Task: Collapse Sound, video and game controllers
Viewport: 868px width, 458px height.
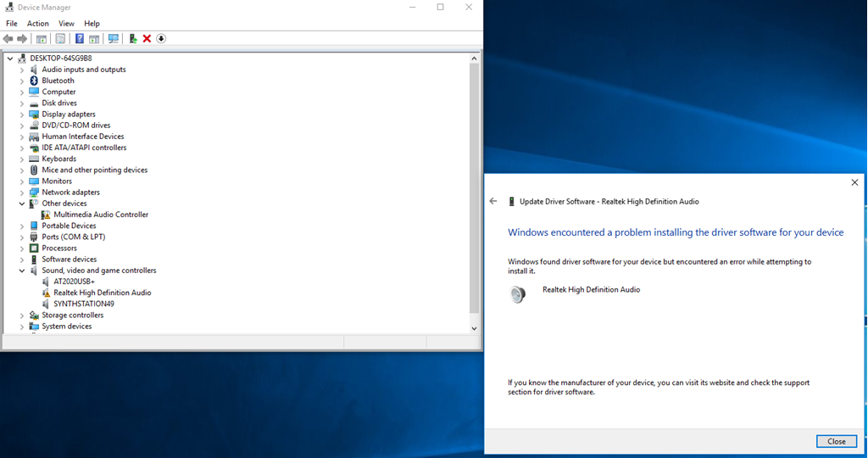Action: click(21, 271)
